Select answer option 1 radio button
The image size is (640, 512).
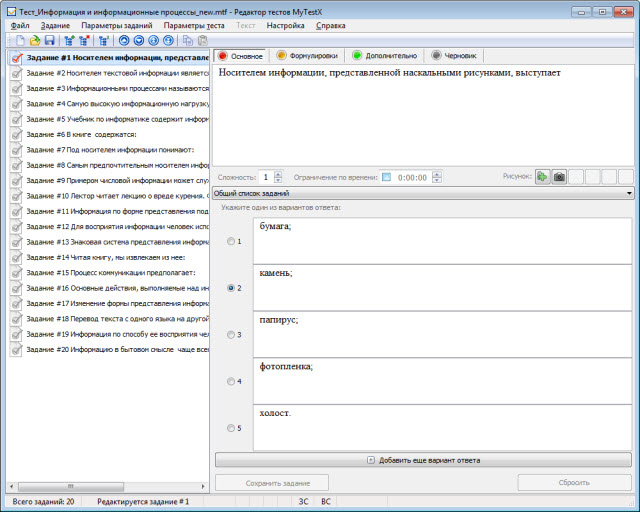(x=232, y=241)
